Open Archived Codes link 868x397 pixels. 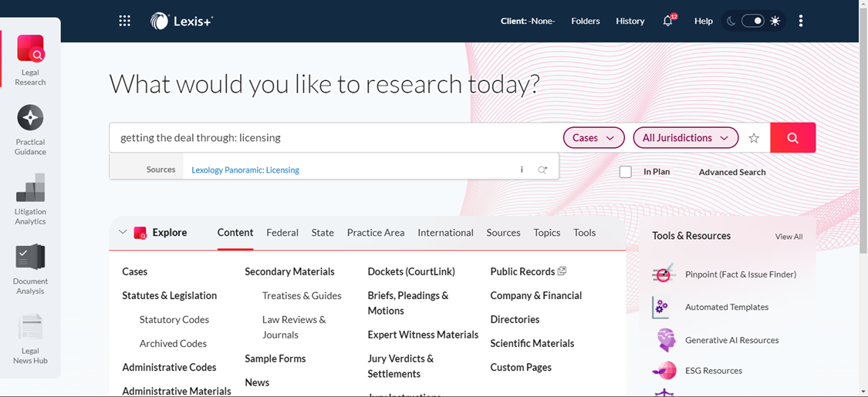pyautogui.click(x=174, y=343)
